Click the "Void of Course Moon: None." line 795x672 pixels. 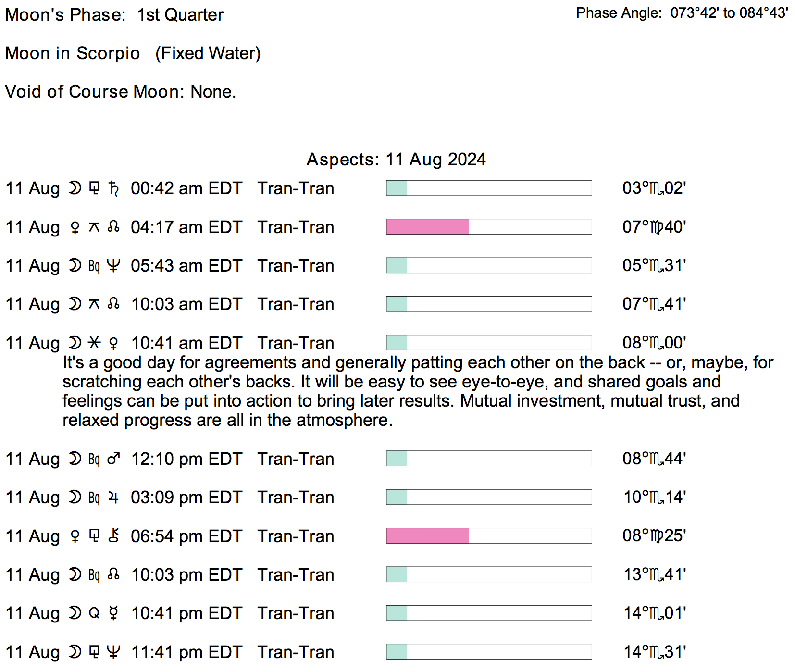pyautogui.click(x=120, y=92)
